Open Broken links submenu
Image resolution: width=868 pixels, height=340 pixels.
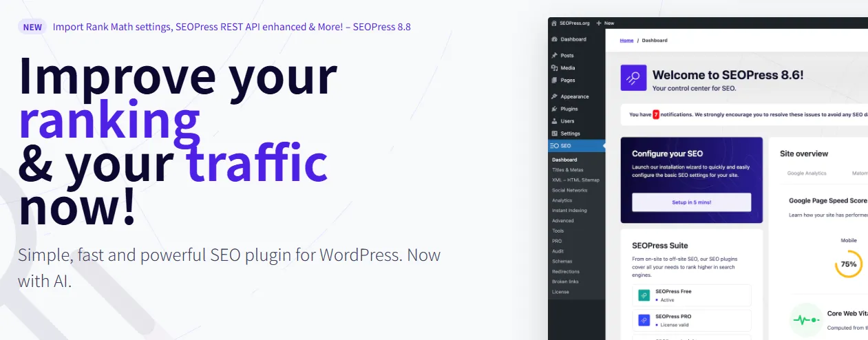[x=565, y=281]
